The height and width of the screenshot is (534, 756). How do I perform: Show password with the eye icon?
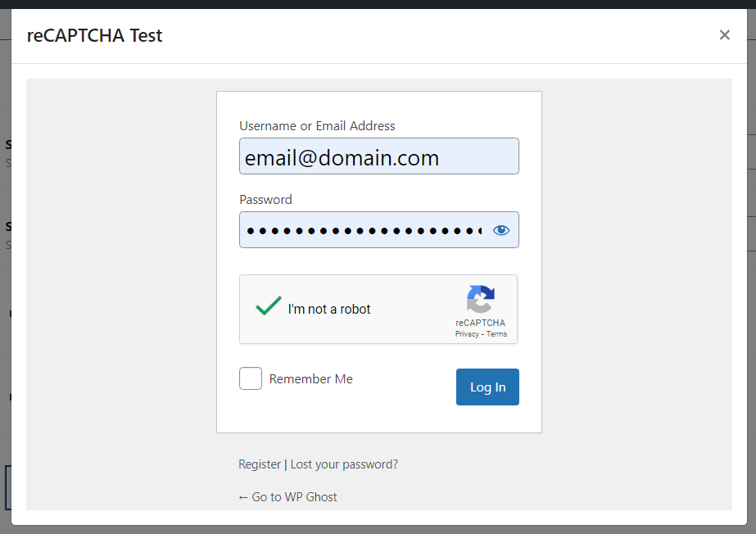pos(501,230)
